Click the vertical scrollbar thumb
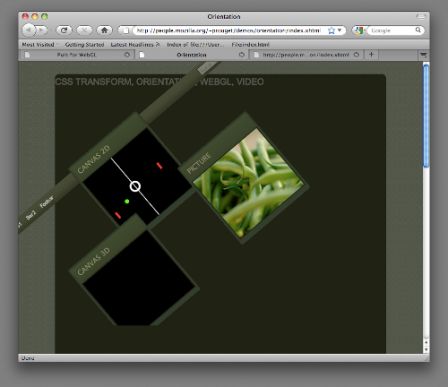This screenshot has height=387, width=448. pos(426,115)
